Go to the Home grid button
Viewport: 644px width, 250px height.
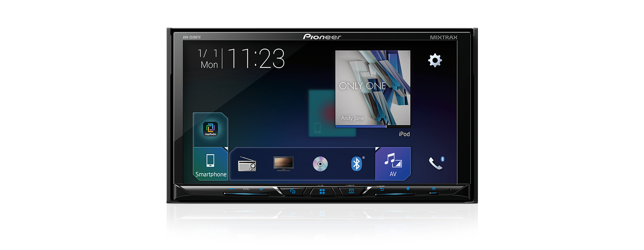click(322, 191)
